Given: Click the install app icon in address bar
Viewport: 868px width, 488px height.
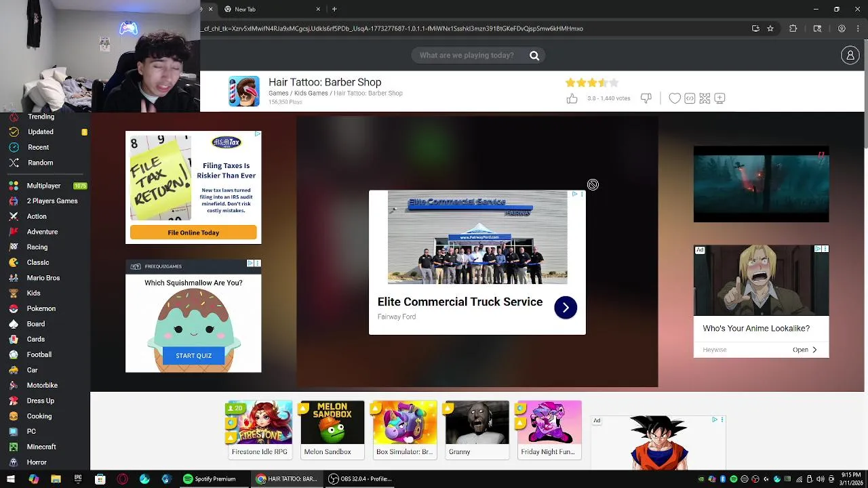Looking at the screenshot, I should tap(755, 28).
